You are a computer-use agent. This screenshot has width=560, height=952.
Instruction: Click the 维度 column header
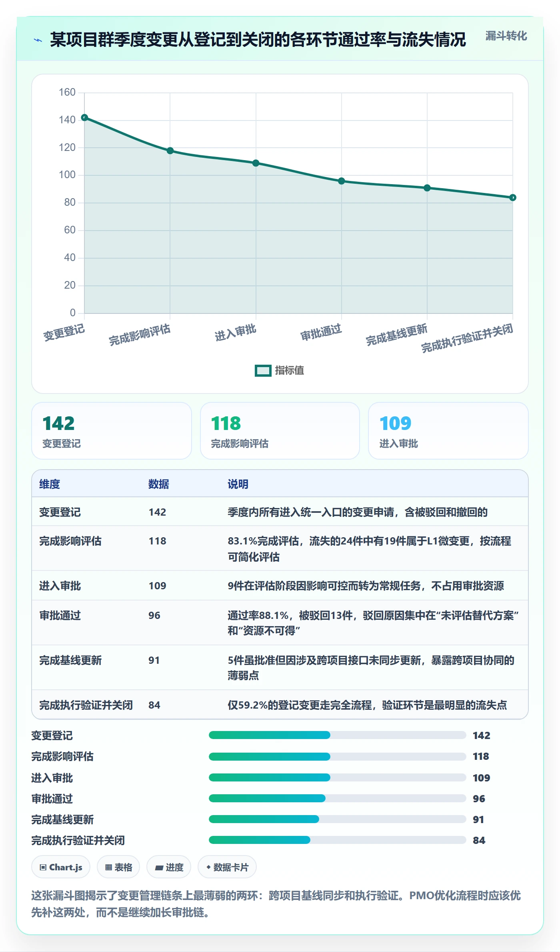50,484
